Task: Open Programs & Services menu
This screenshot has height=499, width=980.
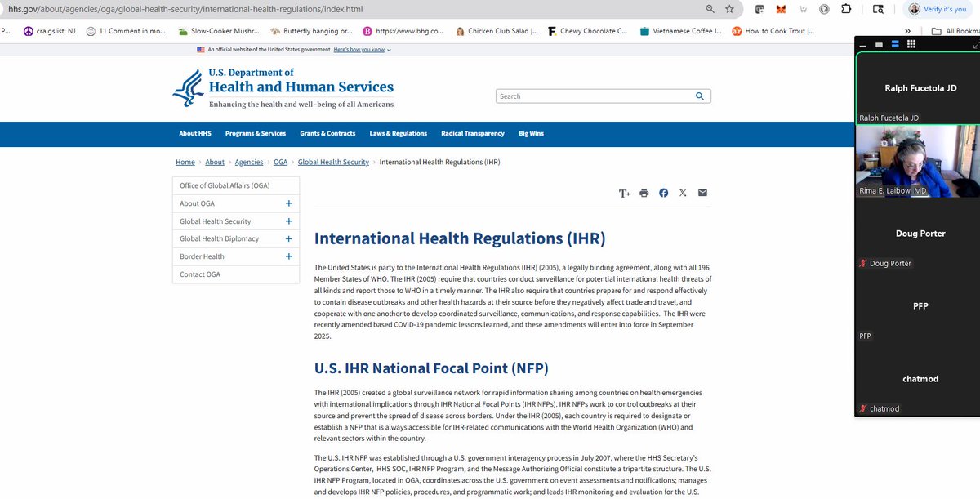Action: click(256, 133)
